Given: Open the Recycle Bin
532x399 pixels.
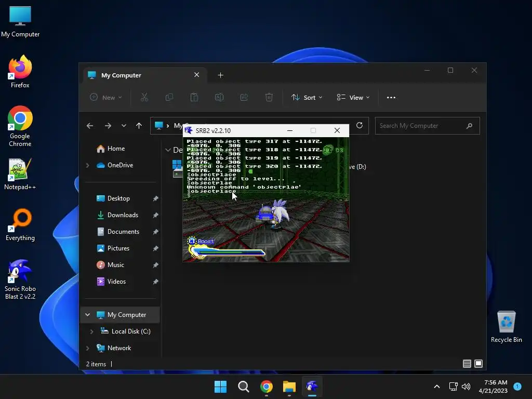Looking at the screenshot, I should tap(506, 327).
